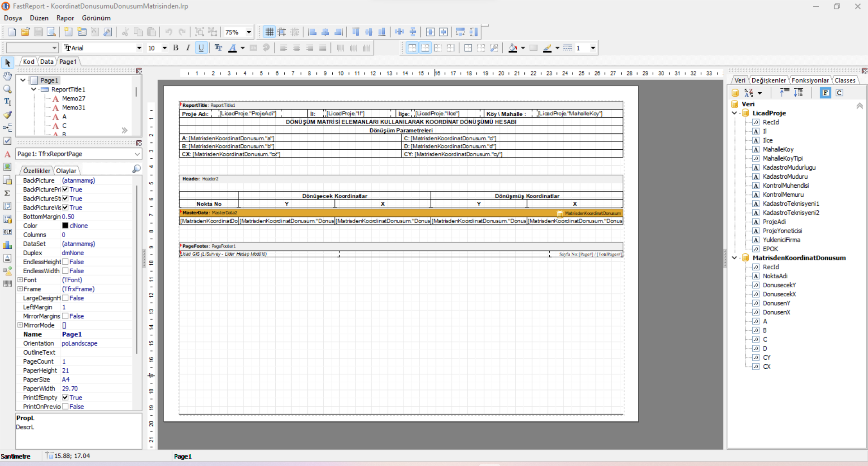Uncheck the BackPictureVisible checkbox
The height and width of the screenshot is (466, 868).
65,208
